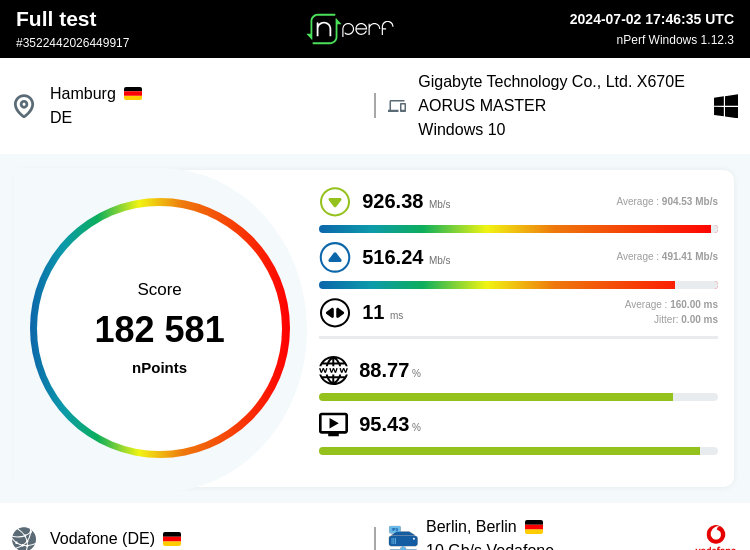The width and height of the screenshot is (750, 550).
Task: Click the 182 581 score value
Action: [x=159, y=329]
